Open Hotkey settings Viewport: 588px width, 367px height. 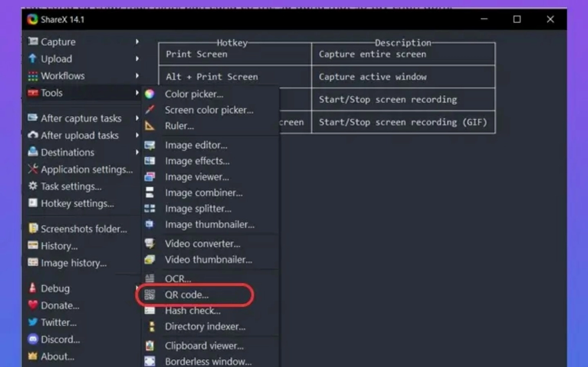[x=77, y=204]
